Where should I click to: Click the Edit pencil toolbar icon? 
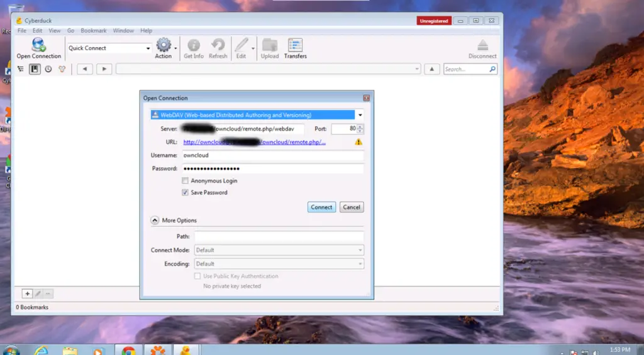point(241,48)
